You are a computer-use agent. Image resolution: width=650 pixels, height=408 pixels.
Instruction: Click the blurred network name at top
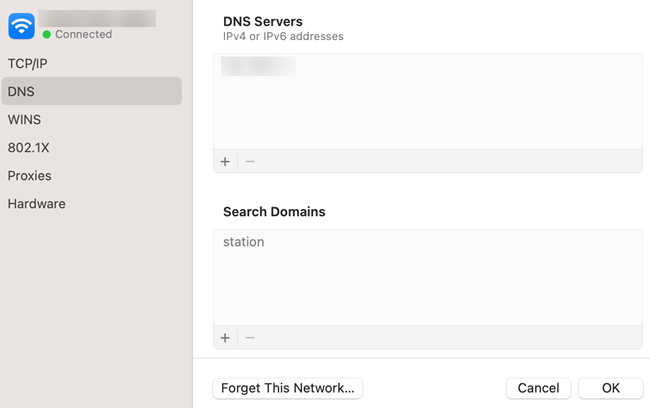point(98,18)
